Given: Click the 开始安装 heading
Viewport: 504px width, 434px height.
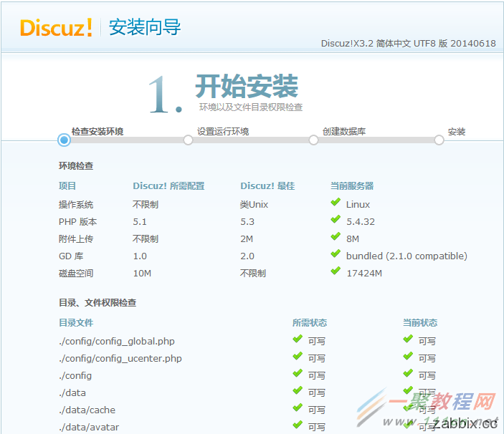Looking at the screenshot, I should (x=247, y=86).
